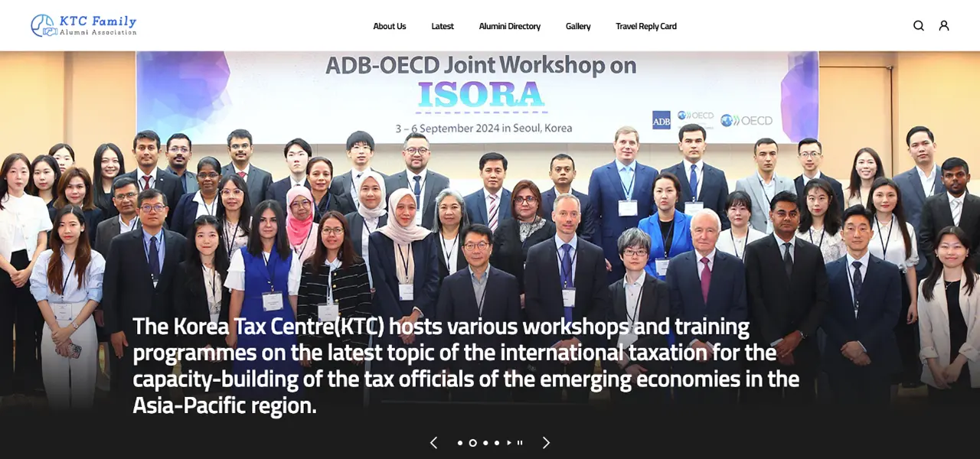Switch to the third carousel slide dot
This screenshot has height=459, width=980.
tap(485, 443)
